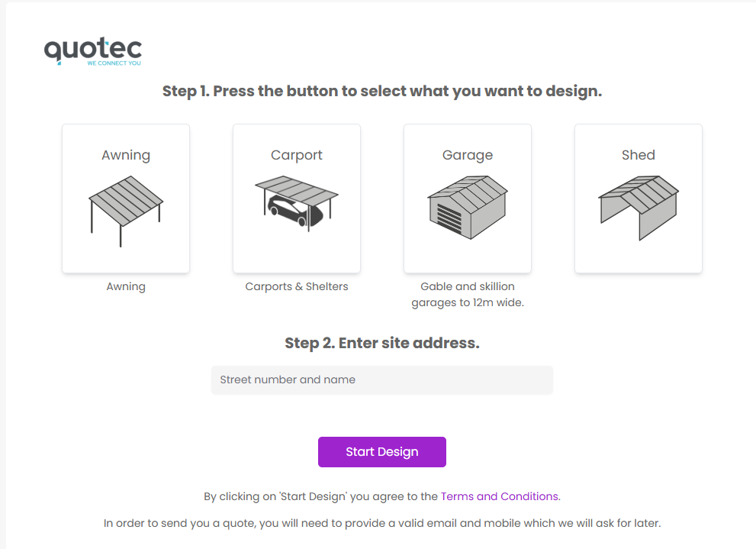Click the Carport card title
The height and width of the screenshot is (549, 756).
tap(297, 155)
